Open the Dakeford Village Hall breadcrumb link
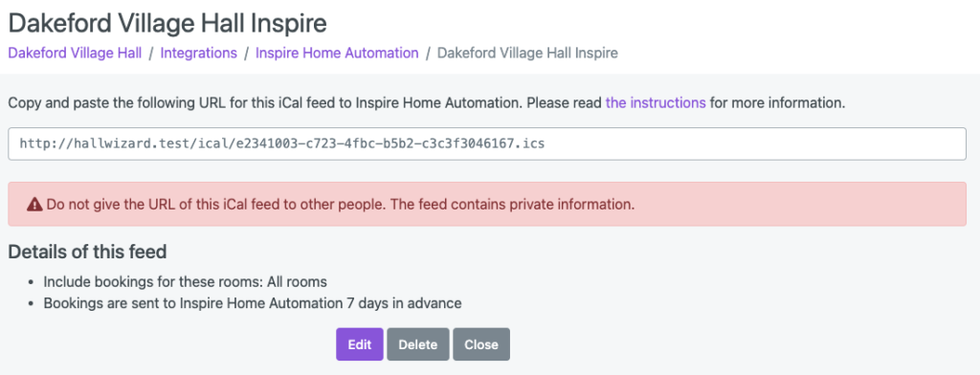This screenshot has width=980, height=375. (75, 54)
